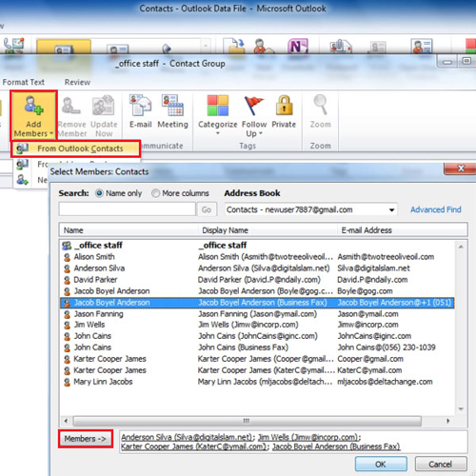Image resolution: width=476 pixels, height=476 pixels.
Task: Select John Cains Business Fax row
Action: pyautogui.click(x=257, y=347)
